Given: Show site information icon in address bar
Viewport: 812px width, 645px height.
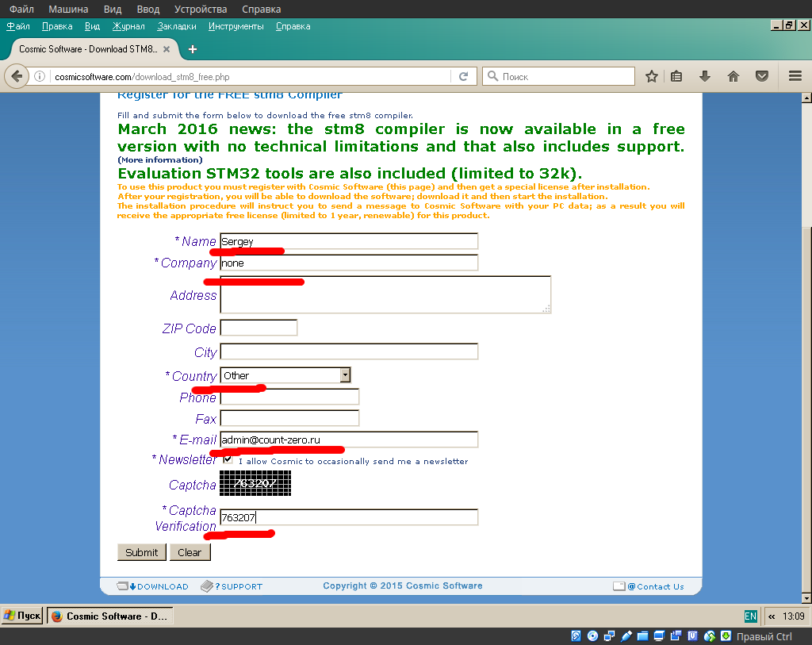Looking at the screenshot, I should [40, 77].
